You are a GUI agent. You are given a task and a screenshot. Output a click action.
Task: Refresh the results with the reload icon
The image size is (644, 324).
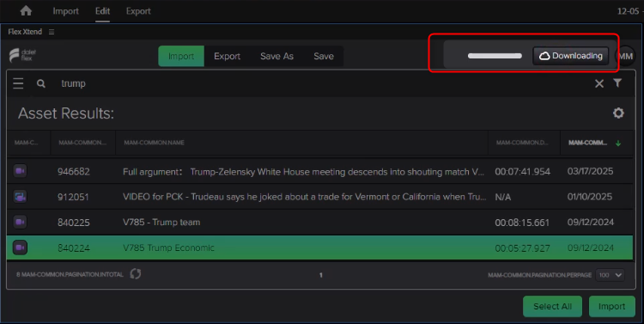(135, 274)
